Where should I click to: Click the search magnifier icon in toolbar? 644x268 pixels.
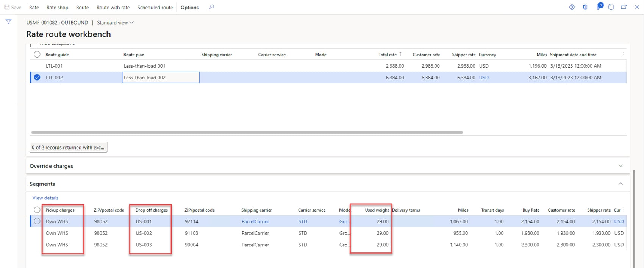point(211,7)
